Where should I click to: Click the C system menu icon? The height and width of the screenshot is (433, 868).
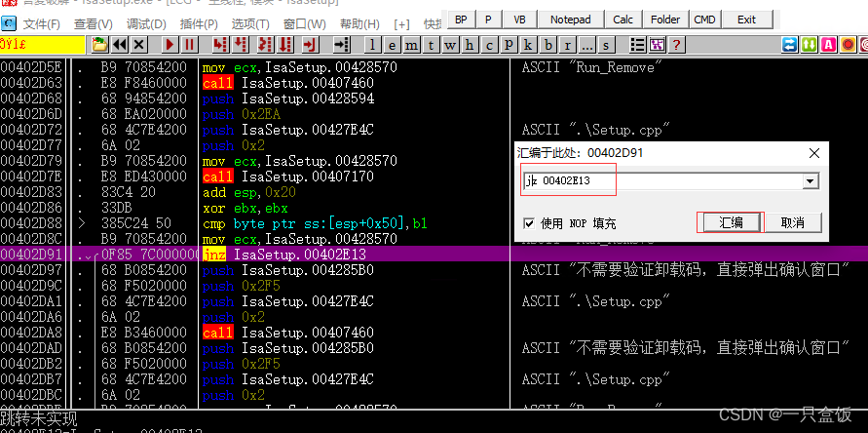click(x=9, y=23)
